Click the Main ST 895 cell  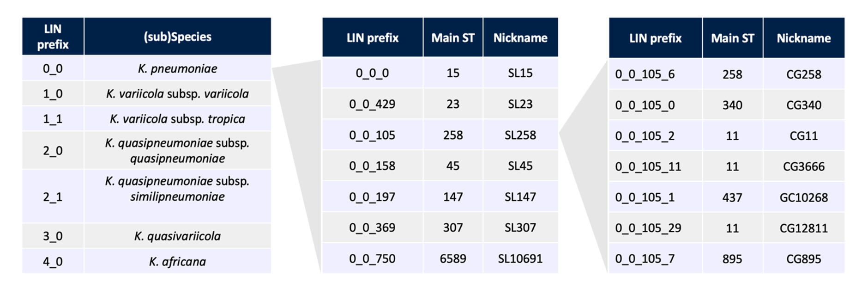pyautogui.click(x=732, y=259)
